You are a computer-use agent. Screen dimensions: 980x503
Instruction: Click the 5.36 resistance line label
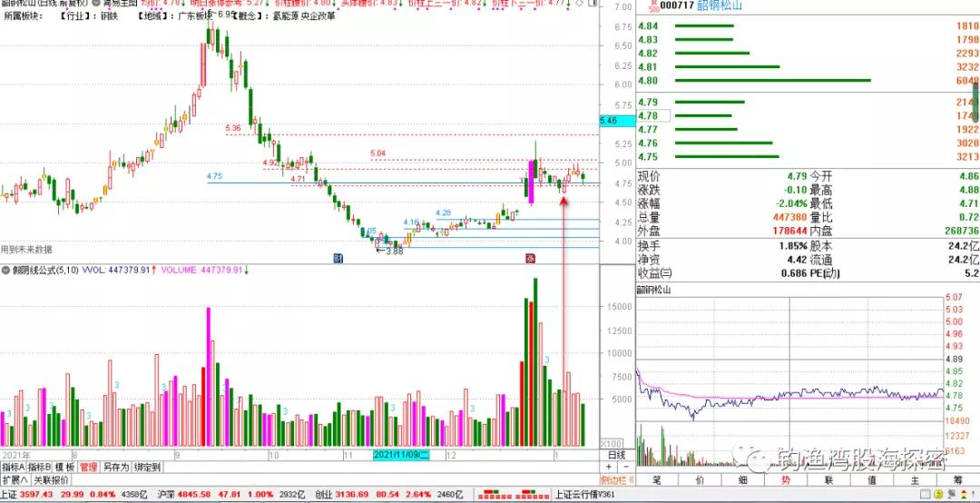point(233,128)
